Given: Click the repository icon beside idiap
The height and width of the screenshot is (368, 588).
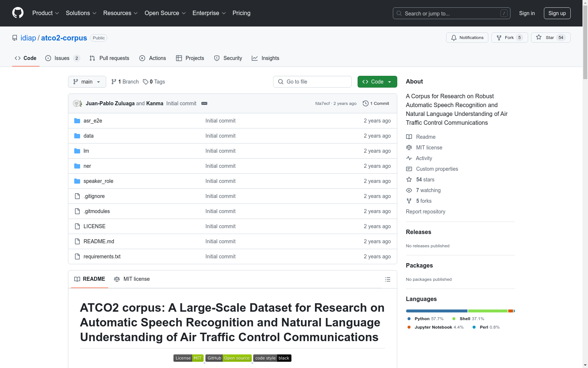Looking at the screenshot, I should (15, 38).
